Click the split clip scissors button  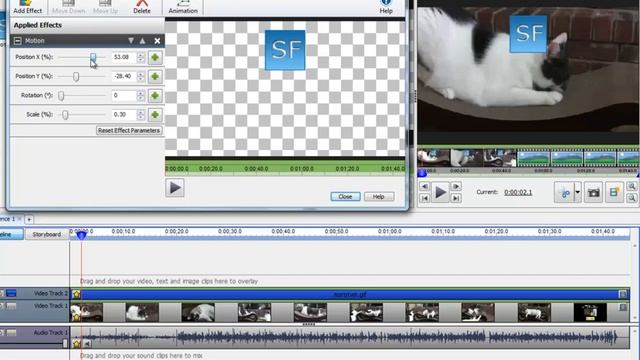point(564,192)
